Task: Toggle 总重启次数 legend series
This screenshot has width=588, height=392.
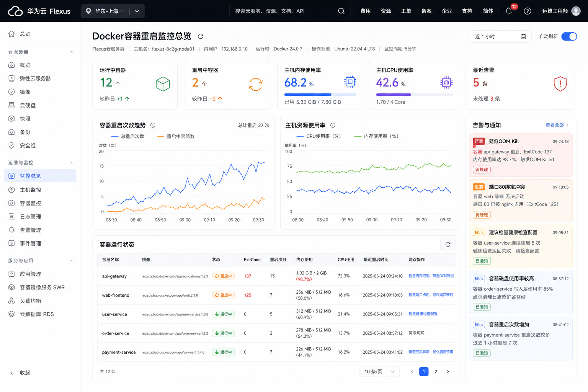Action: click(x=127, y=136)
